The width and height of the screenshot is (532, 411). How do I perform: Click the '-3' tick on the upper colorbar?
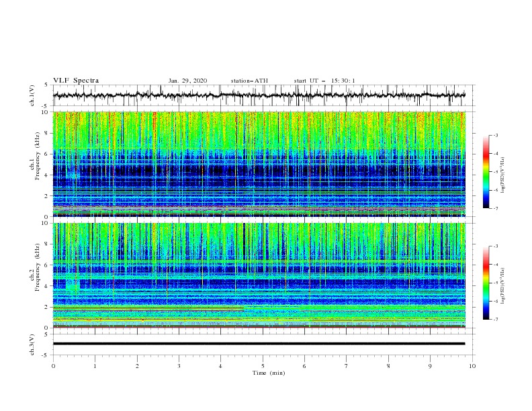coord(495,135)
